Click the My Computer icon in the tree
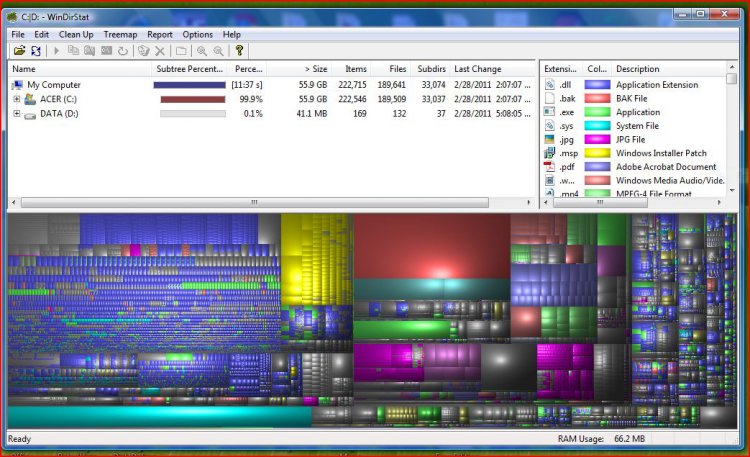 click(x=18, y=85)
